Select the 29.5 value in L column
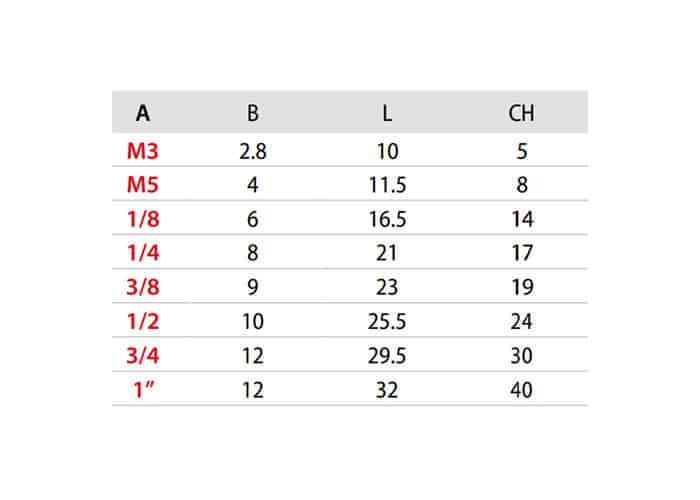The image size is (700, 500). [387, 356]
